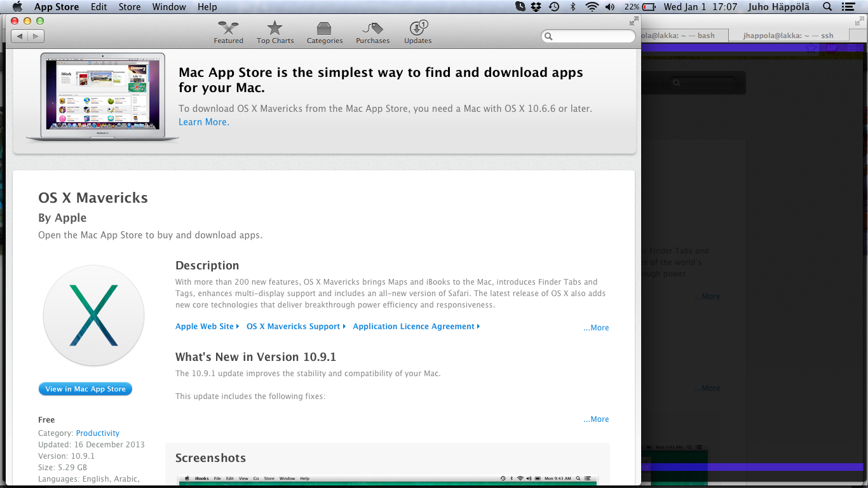Click the OS X Mavericks app icon
This screenshot has height=488, width=868.
click(x=93, y=315)
